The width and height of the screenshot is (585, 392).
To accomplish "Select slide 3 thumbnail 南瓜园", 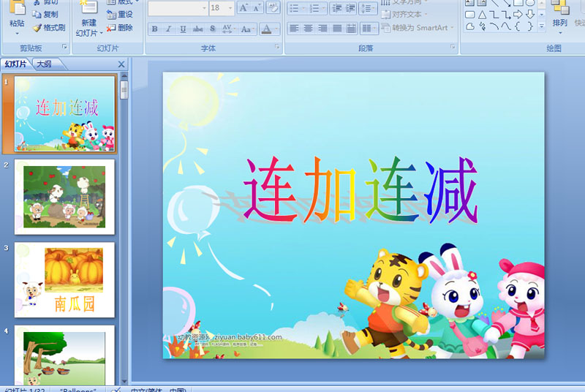I will [x=64, y=279].
